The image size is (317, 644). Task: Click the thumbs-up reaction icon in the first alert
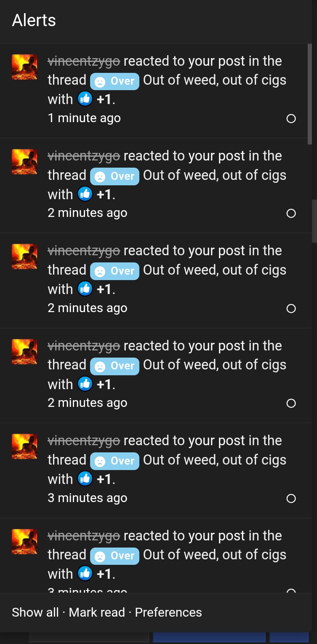point(85,99)
